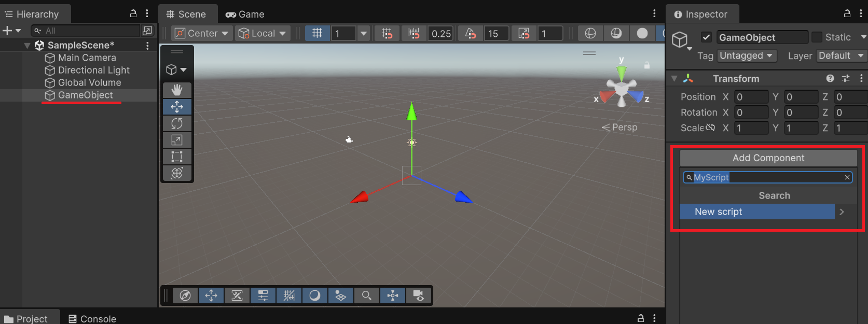Uncheck the GameObject active checkbox
This screenshot has height=324, width=868.
tap(706, 37)
